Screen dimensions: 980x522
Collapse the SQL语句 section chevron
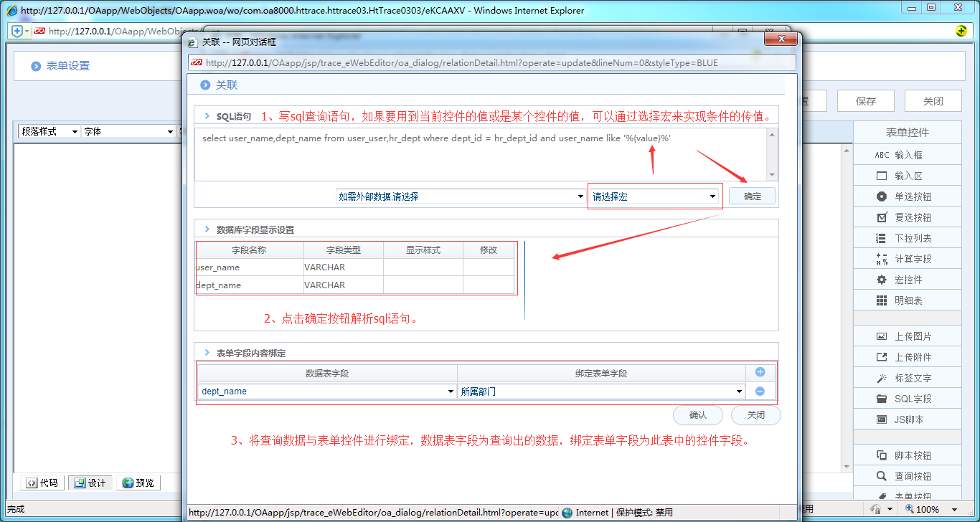coord(207,115)
